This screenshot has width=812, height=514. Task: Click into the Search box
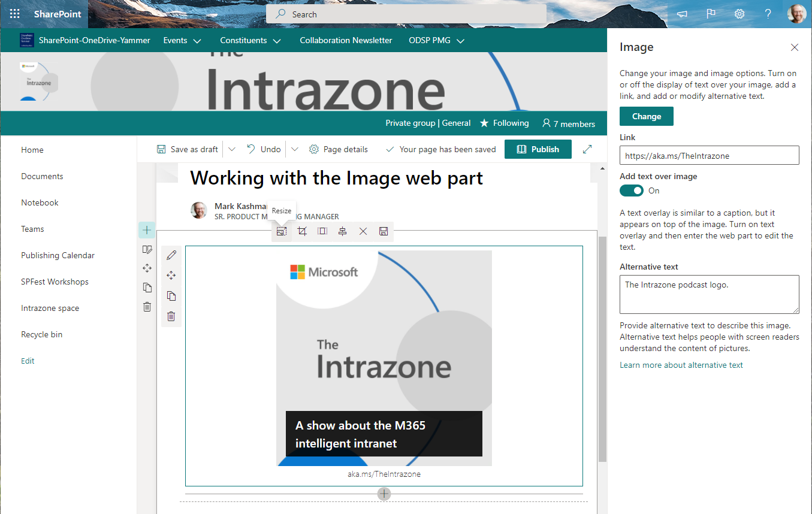coord(406,14)
